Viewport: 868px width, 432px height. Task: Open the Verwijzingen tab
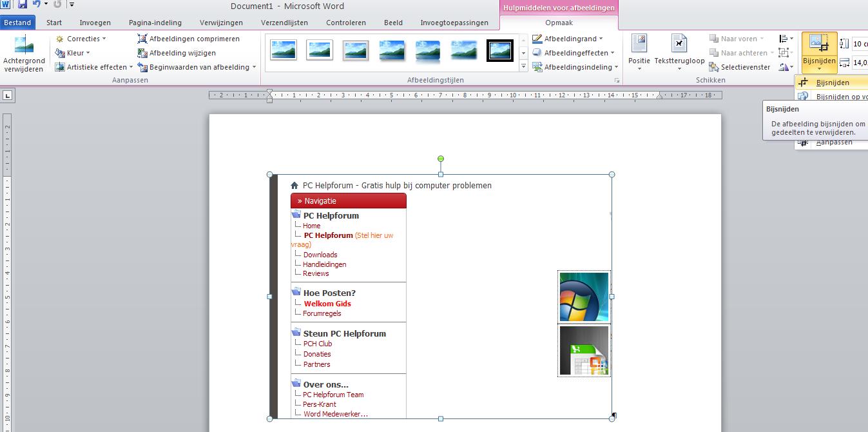coord(221,23)
